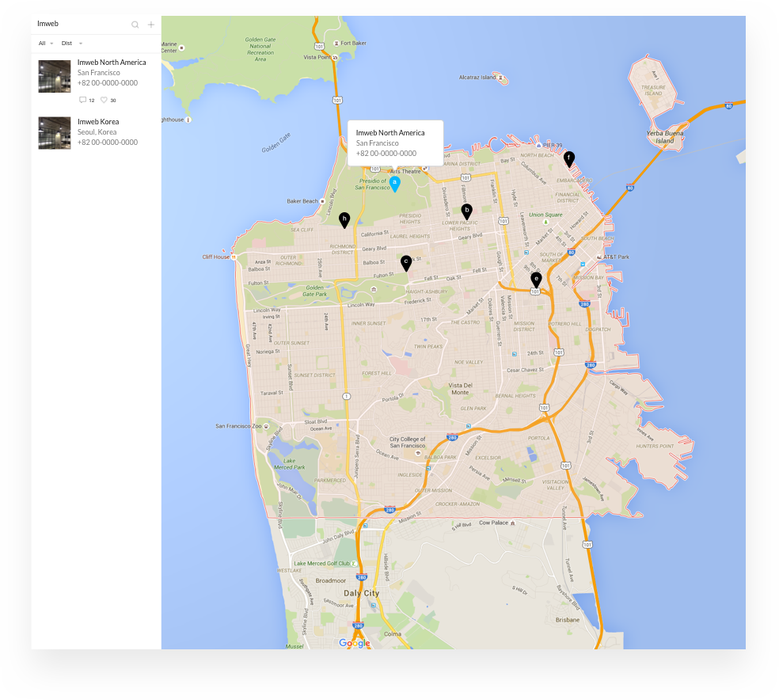Click the plus icon beside search
This screenshot has width=779, height=700.
(x=151, y=25)
